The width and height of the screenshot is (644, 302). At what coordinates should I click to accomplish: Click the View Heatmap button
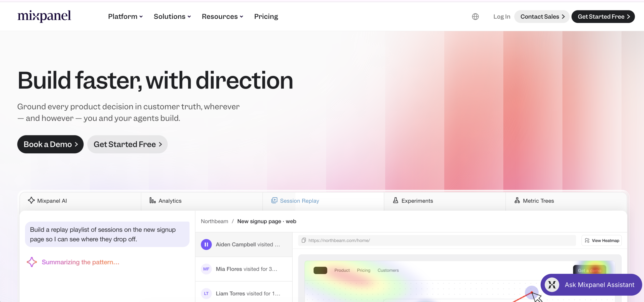click(601, 241)
